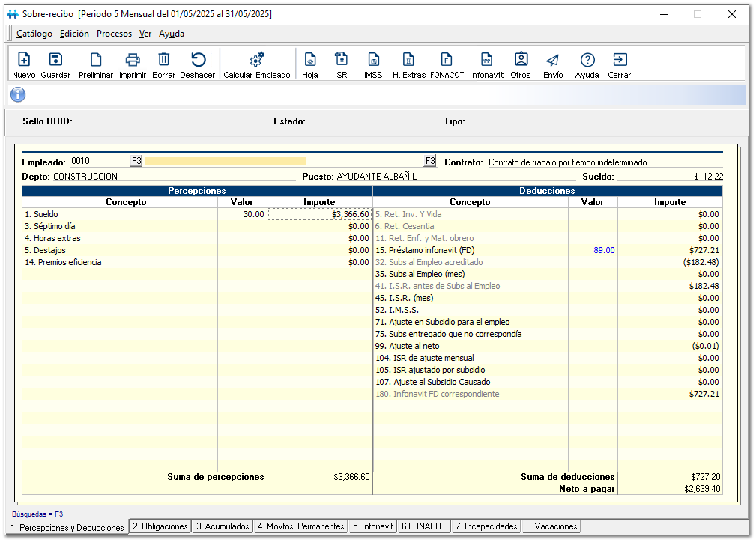The image size is (756, 542).
Task: Select the Sueldo importe cell $3,366.60
Action: (320, 214)
